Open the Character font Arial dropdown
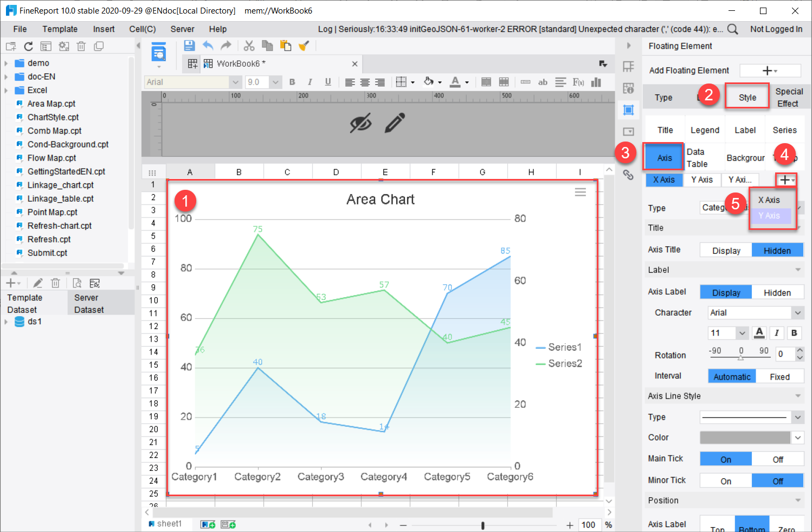The height and width of the screenshot is (532, 812). [797, 312]
